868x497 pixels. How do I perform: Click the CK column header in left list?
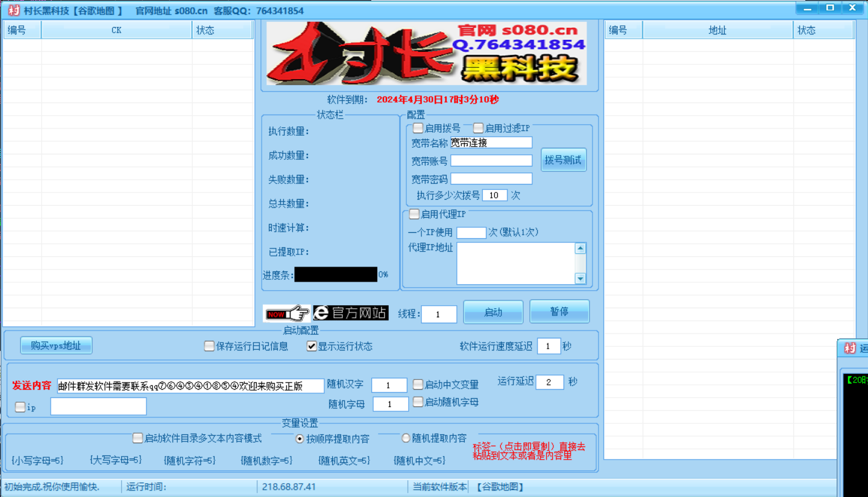[x=116, y=30]
